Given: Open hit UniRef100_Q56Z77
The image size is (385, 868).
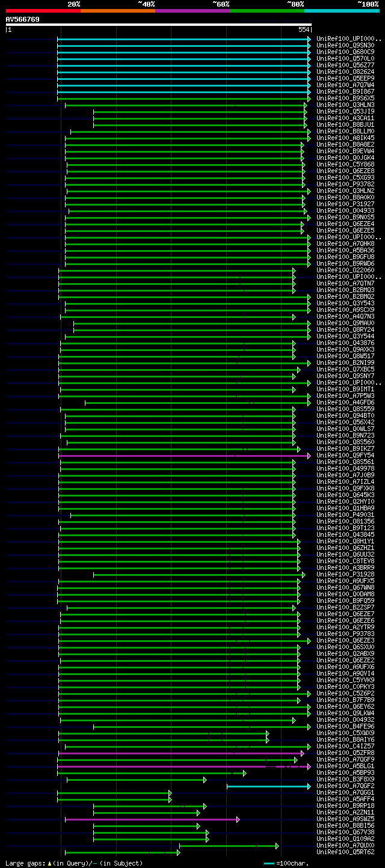Looking at the screenshot, I should [x=345, y=65].
